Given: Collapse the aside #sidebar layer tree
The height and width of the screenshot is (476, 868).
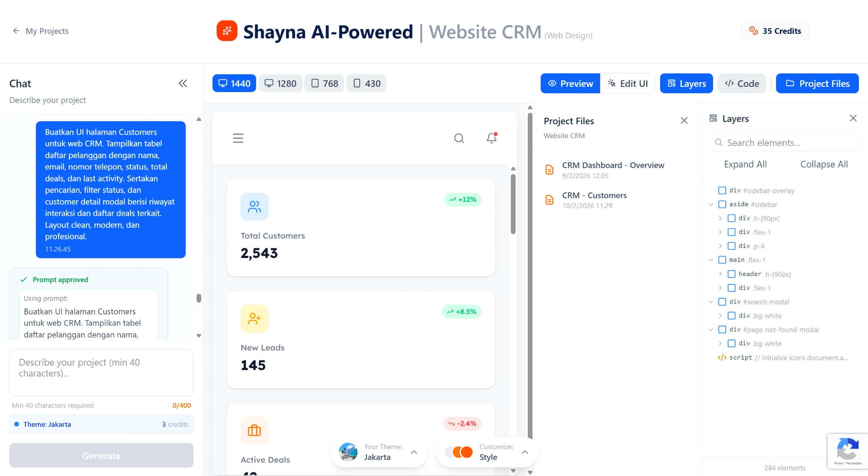Looking at the screenshot, I should point(710,204).
